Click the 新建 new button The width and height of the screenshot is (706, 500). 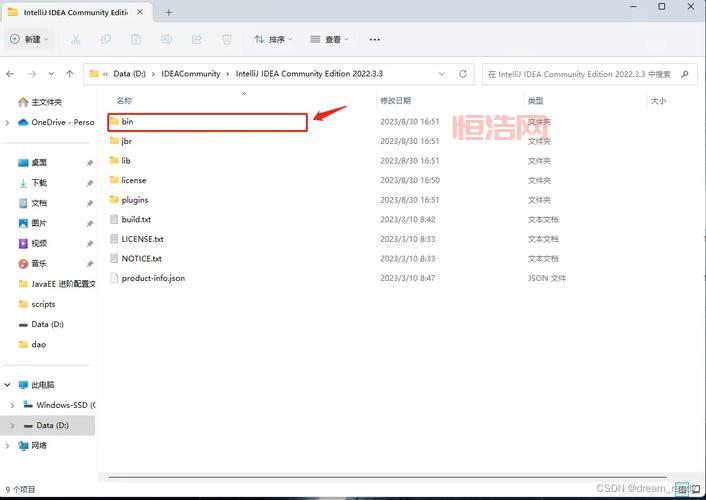pyautogui.click(x=27, y=39)
